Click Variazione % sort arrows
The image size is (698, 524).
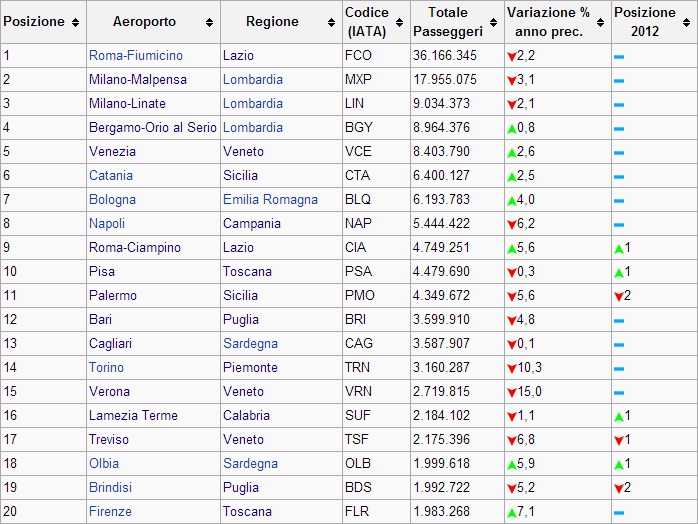click(602, 22)
